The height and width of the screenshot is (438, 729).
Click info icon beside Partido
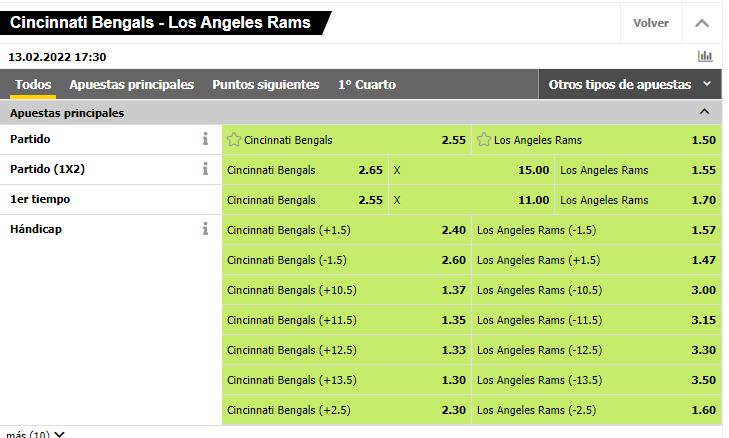tap(205, 139)
